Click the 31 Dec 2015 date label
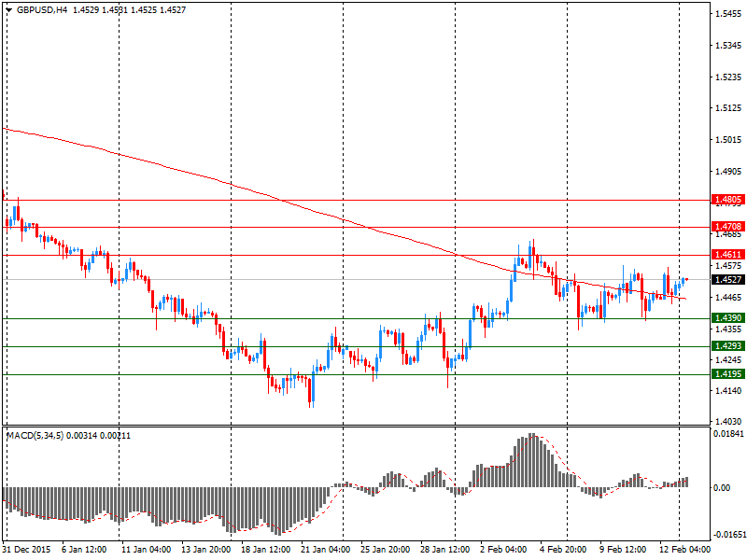 [27, 550]
